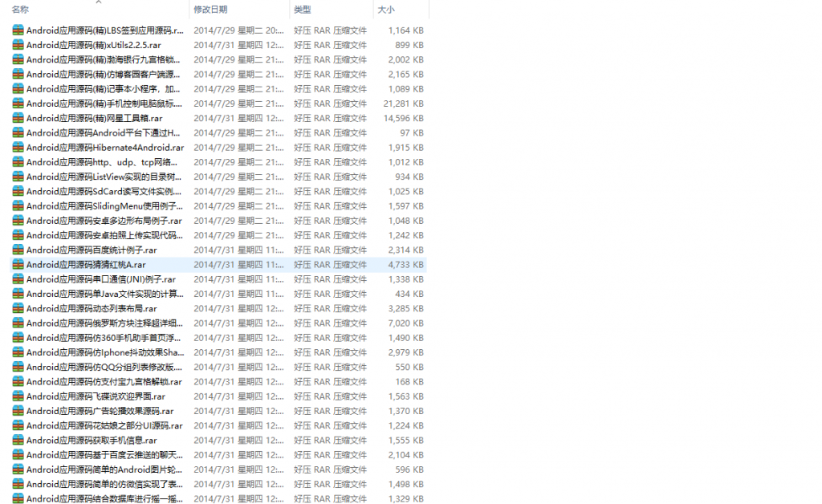Select the file name 仿支付宝九宫格解锁.rar

(x=104, y=381)
